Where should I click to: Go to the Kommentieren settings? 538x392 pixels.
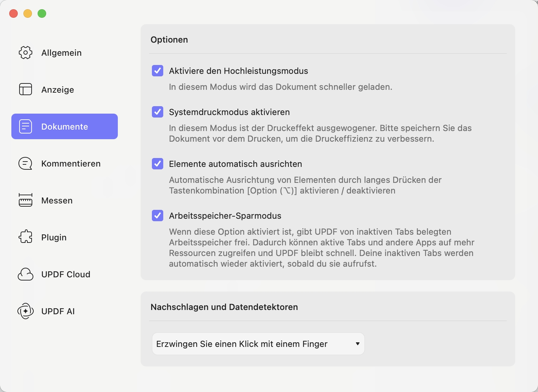pyautogui.click(x=65, y=163)
